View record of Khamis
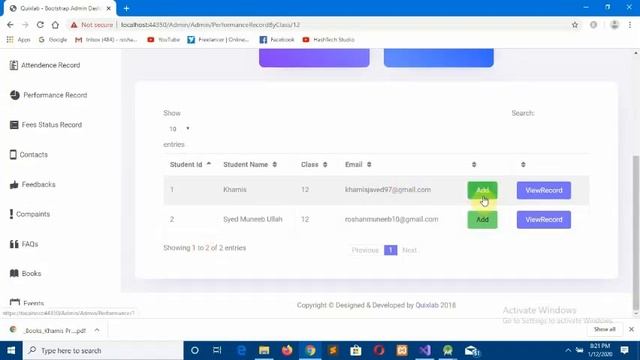Screen dimensions: 640x360 click(x=544, y=191)
